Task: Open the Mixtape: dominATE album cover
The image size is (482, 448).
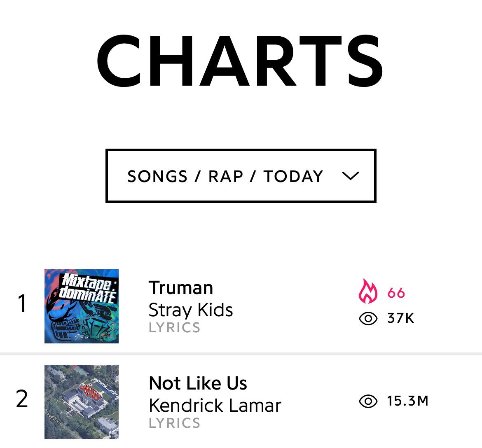Action: click(x=82, y=306)
